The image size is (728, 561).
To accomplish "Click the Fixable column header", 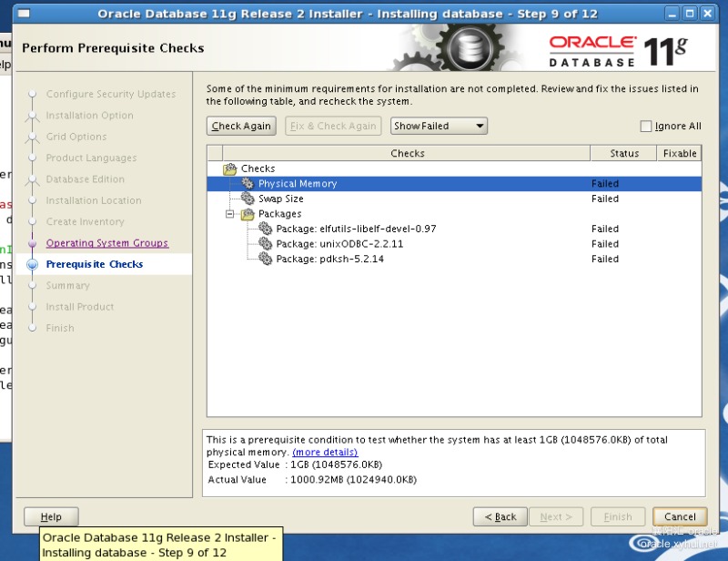I will (x=679, y=153).
